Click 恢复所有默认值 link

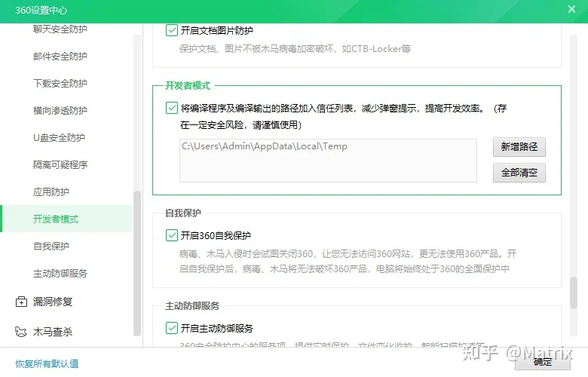tap(47, 363)
